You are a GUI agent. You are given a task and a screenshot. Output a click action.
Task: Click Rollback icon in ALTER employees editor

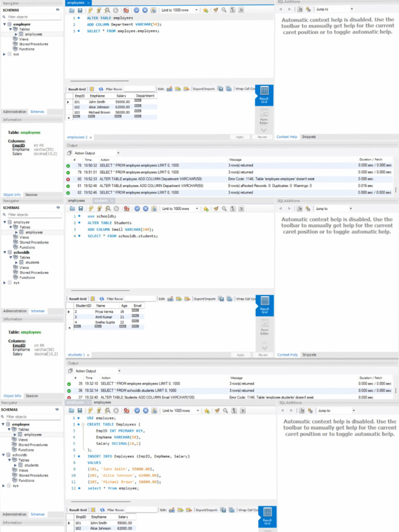(x=145, y=10)
